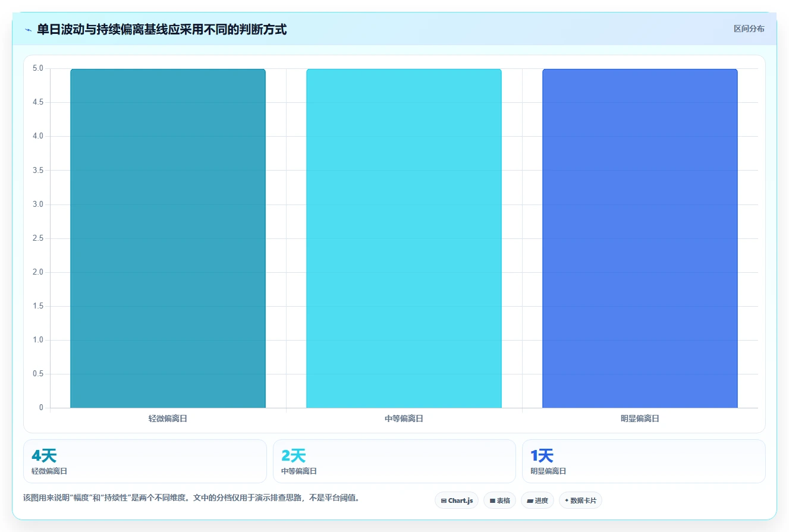789x532 pixels.
Task: Select the Chart.js tag chip
Action: pyautogui.click(x=457, y=500)
